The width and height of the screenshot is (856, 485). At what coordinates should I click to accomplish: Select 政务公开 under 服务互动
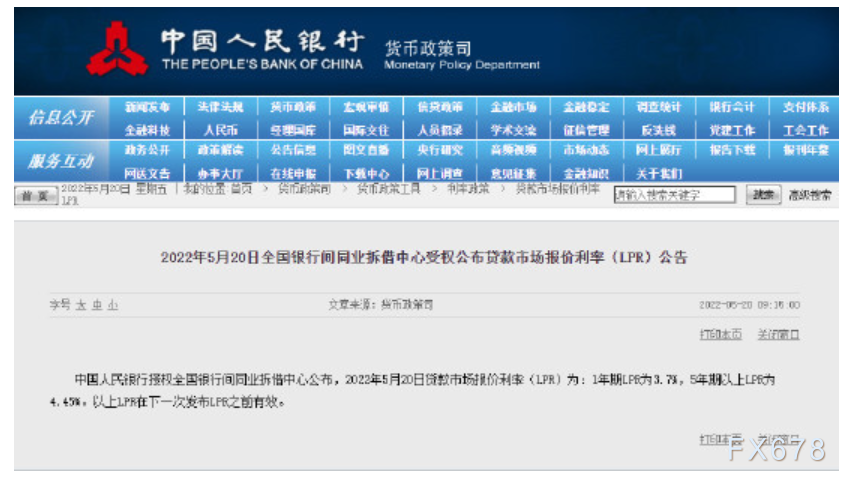pyautogui.click(x=147, y=150)
